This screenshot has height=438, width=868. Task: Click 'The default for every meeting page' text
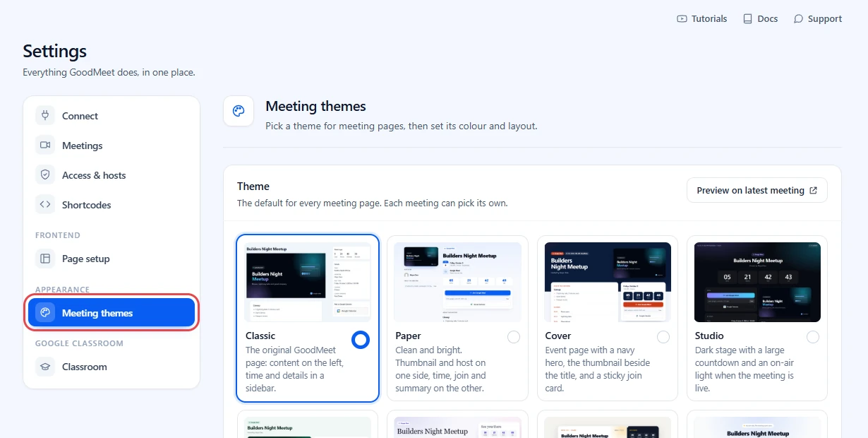pyautogui.click(x=373, y=203)
